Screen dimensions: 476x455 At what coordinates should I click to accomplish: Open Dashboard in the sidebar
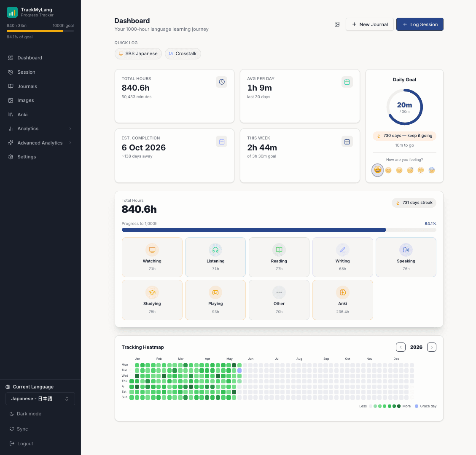click(x=40, y=58)
